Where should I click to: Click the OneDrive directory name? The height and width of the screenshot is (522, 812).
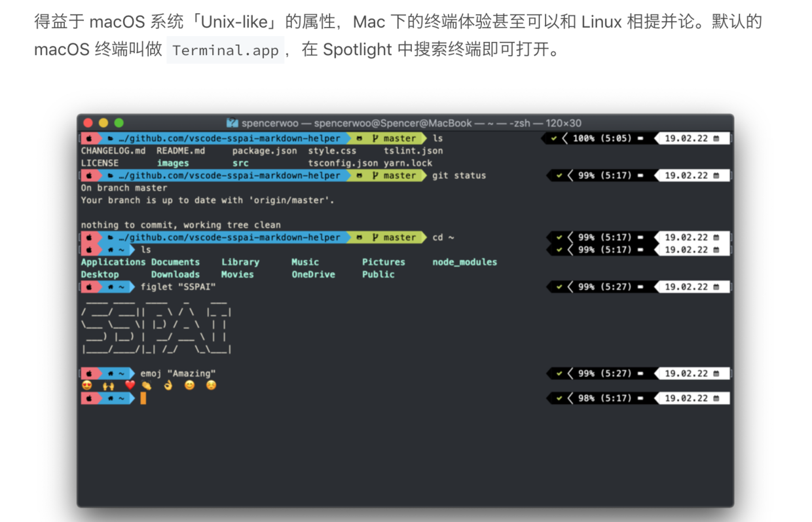314,274
